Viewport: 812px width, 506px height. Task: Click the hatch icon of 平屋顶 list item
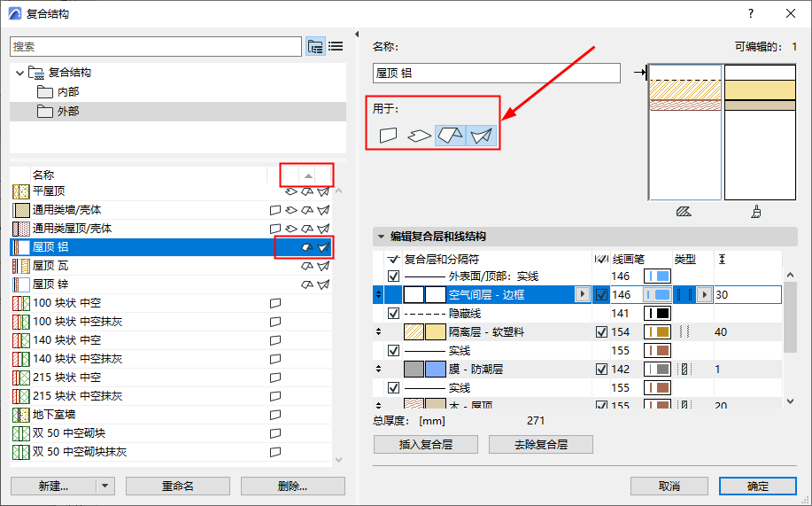20,191
